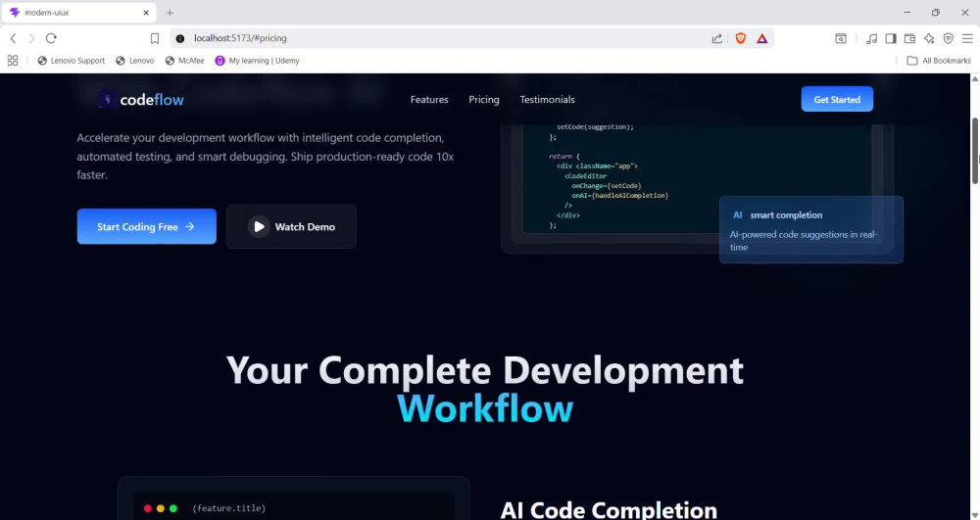Viewport: 980px width, 520px height.
Task: Open the McAfee bookmark
Action: point(185,61)
